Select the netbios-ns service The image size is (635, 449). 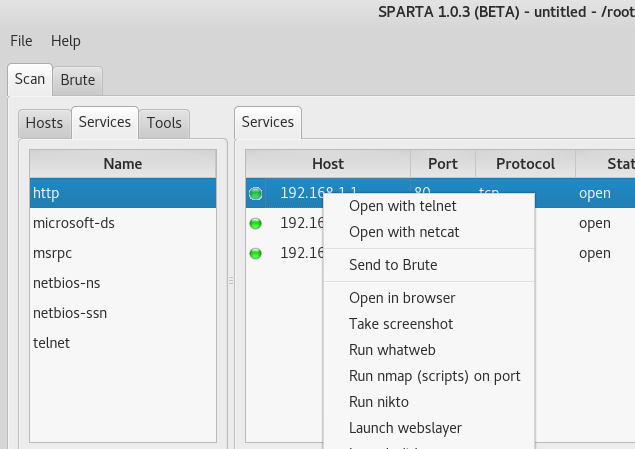click(x=123, y=283)
